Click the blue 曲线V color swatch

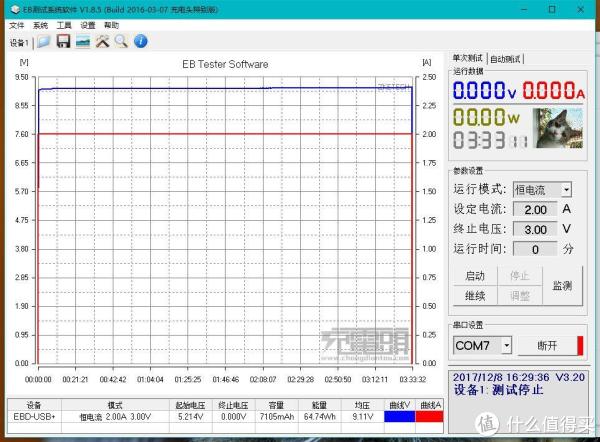[399, 416]
